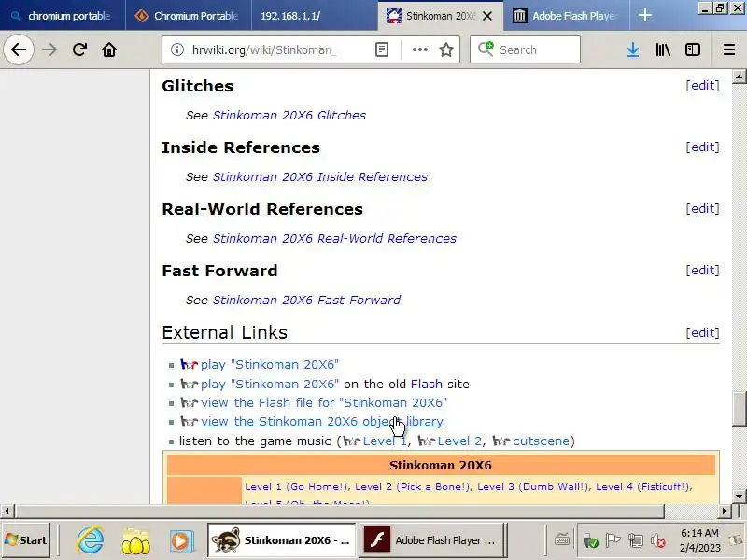The image size is (747, 560).
Task: Open page actions three-dot menu
Action: coord(419,49)
